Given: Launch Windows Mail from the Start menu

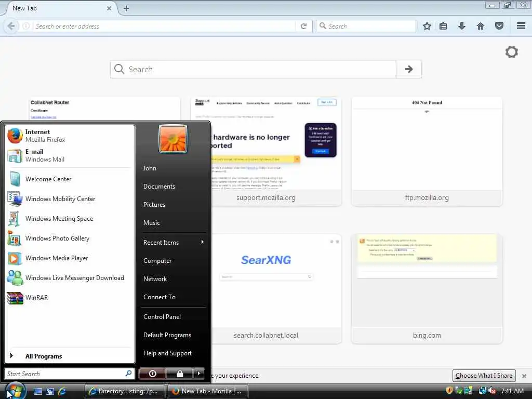Looking at the screenshot, I should [70, 155].
